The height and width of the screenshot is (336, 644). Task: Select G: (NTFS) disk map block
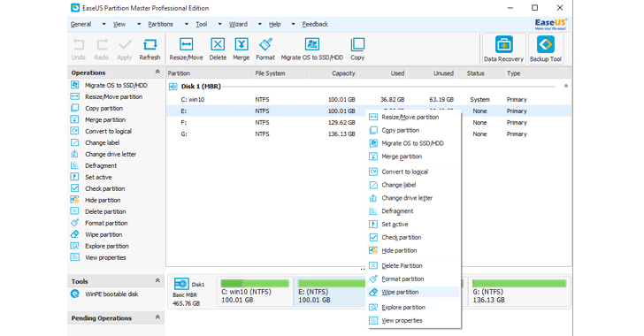coord(519,292)
